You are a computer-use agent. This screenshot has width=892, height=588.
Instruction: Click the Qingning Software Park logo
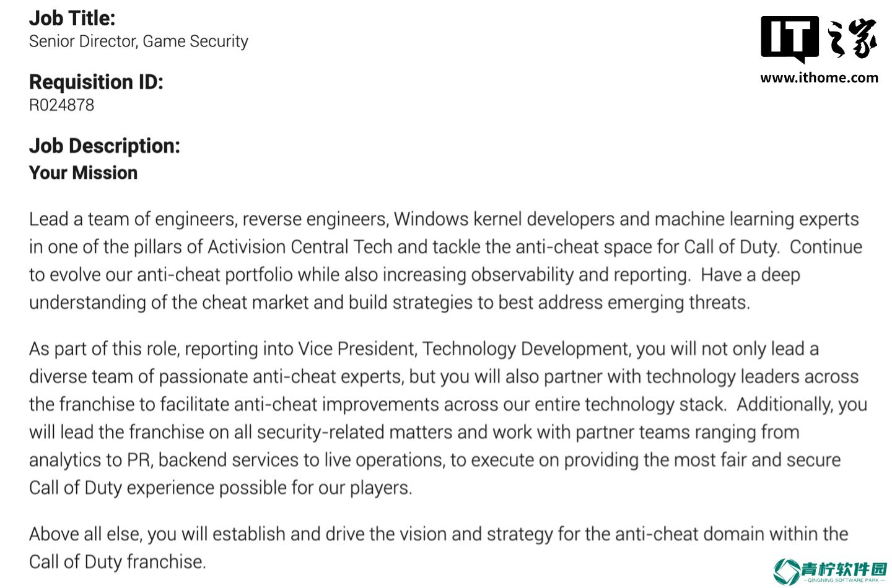pyautogui.click(x=830, y=571)
